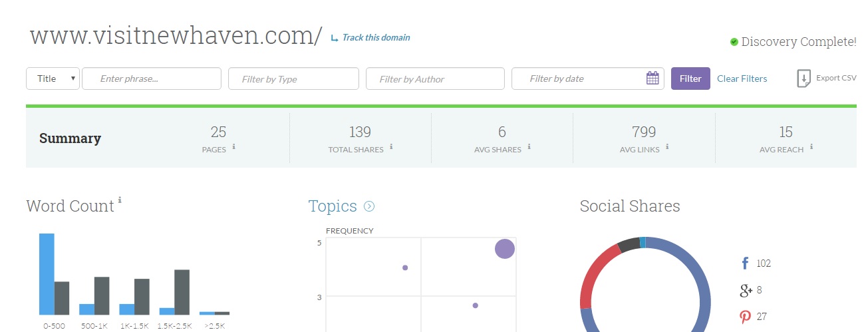Click into the Enter phrase text field
The image size is (868, 332).
click(x=152, y=79)
